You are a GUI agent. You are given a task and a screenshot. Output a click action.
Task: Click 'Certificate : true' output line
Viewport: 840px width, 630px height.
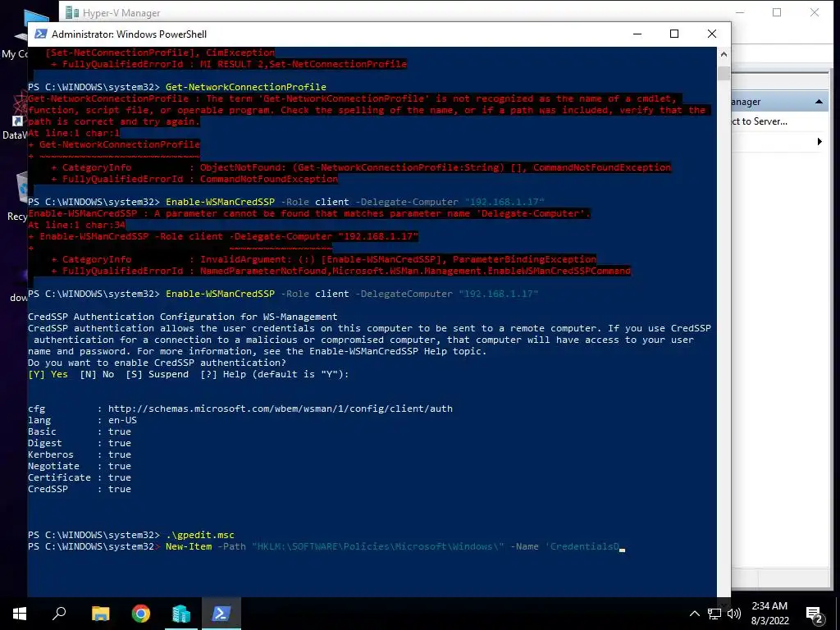[80, 477]
